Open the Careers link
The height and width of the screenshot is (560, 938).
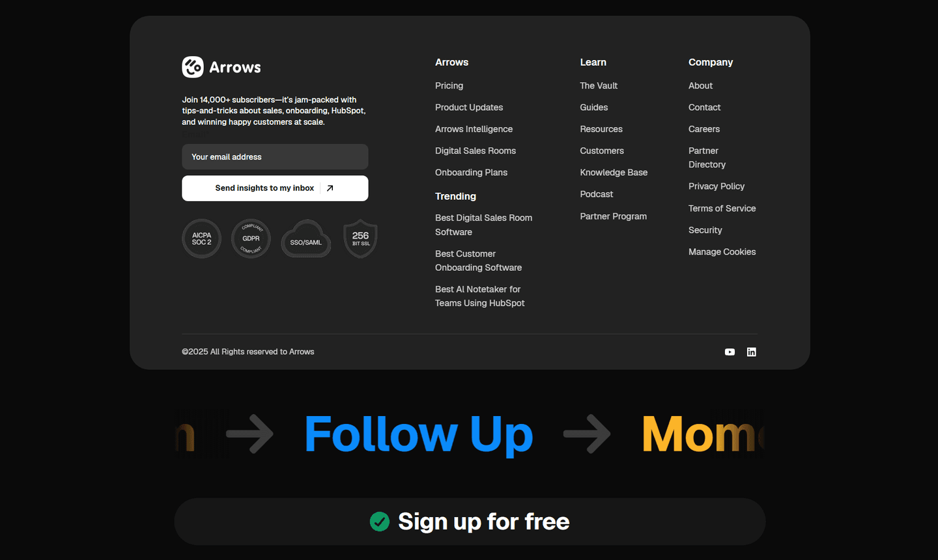(704, 129)
